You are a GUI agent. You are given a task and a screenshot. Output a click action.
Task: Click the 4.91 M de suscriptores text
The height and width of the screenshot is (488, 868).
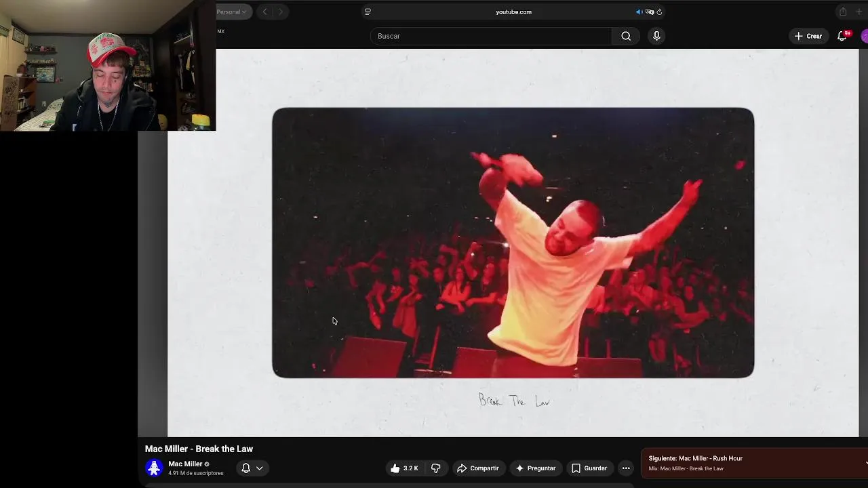pos(196,473)
